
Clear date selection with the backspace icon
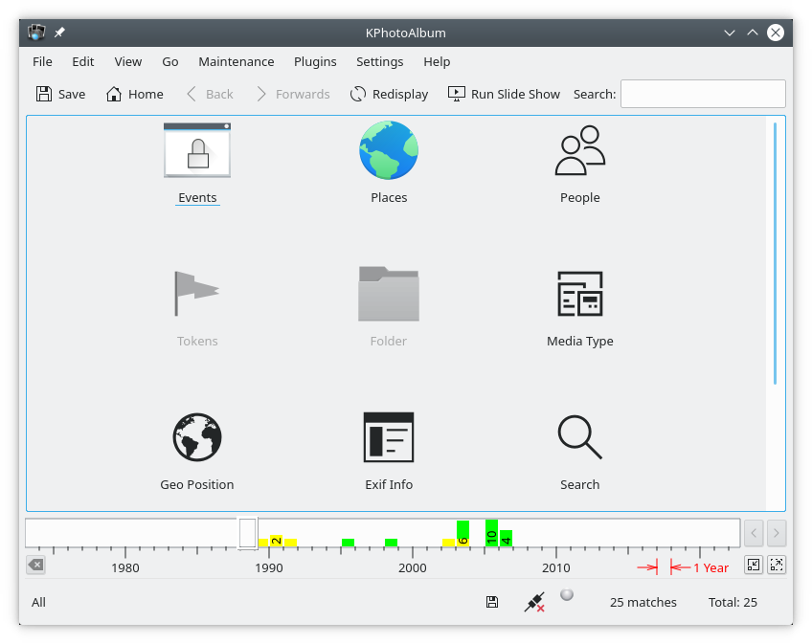pos(35,566)
